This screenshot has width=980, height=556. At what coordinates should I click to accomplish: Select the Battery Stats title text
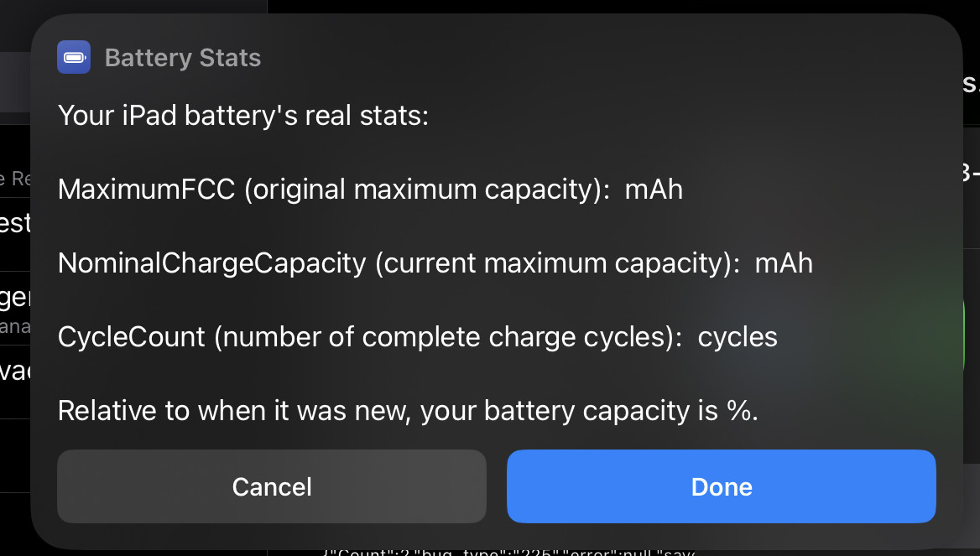(183, 58)
